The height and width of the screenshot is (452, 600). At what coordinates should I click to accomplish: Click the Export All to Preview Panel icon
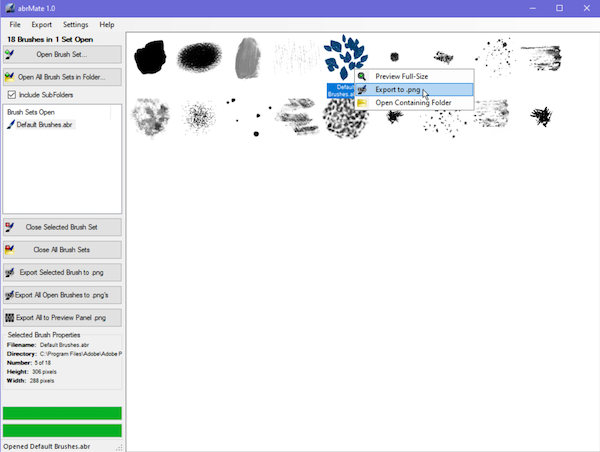(x=10, y=318)
